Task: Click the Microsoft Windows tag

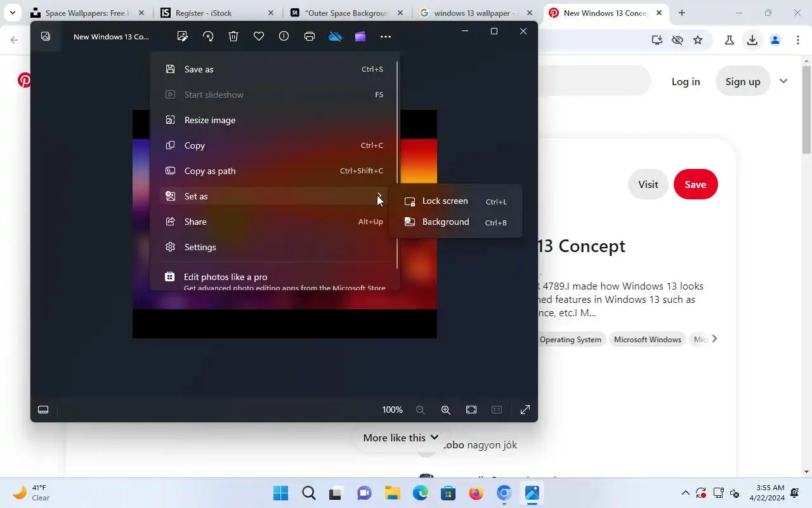Action: 648,339
